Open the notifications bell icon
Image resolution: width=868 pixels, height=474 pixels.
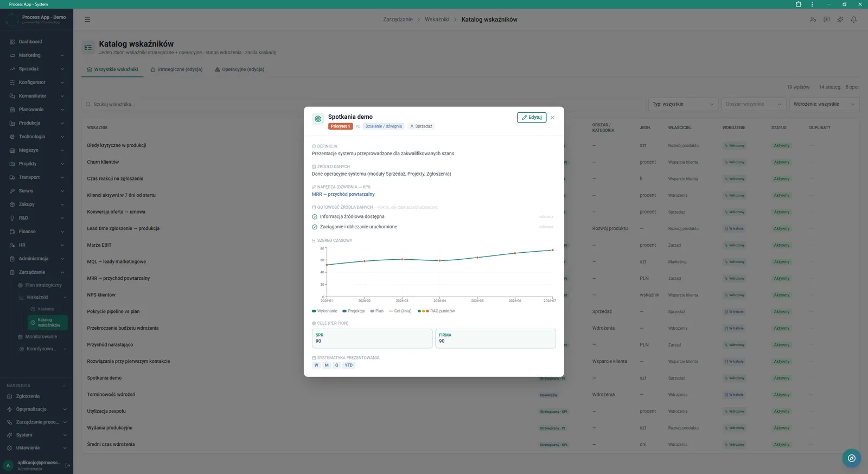(853, 20)
